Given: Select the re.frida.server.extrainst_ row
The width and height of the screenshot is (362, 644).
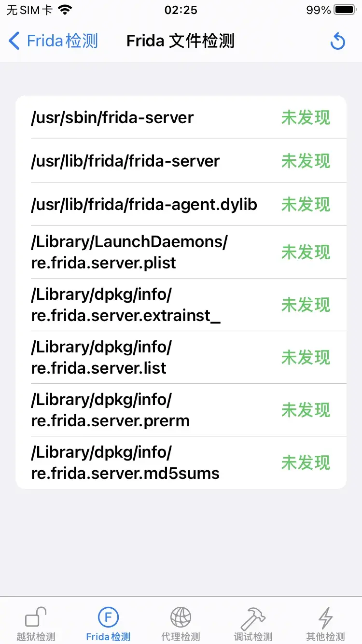Looking at the screenshot, I should (x=181, y=305).
